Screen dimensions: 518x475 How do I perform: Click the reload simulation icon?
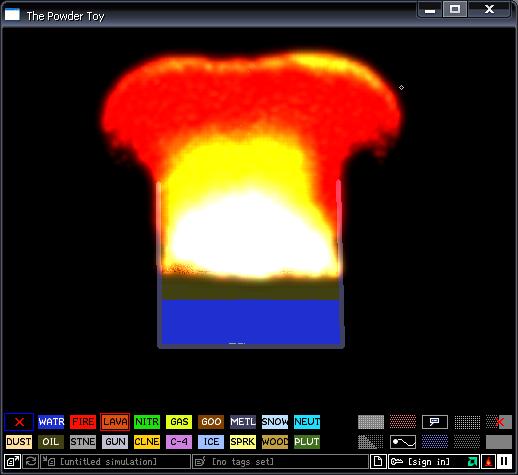(x=31, y=462)
